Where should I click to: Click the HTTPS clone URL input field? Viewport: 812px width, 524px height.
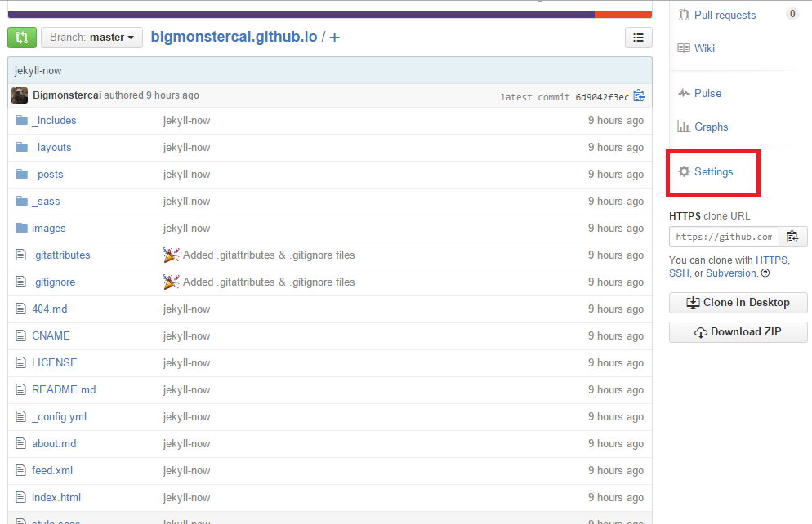pos(723,237)
